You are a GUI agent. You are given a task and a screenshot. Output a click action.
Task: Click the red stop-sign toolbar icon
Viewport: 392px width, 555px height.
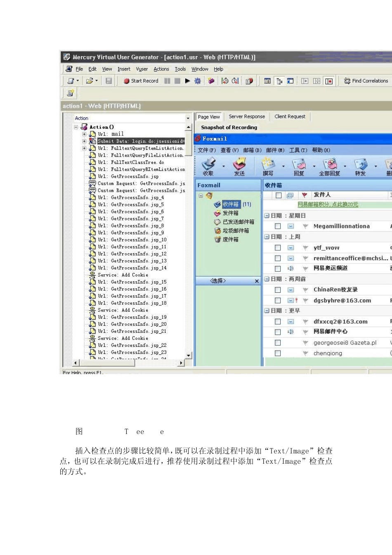(249, 81)
